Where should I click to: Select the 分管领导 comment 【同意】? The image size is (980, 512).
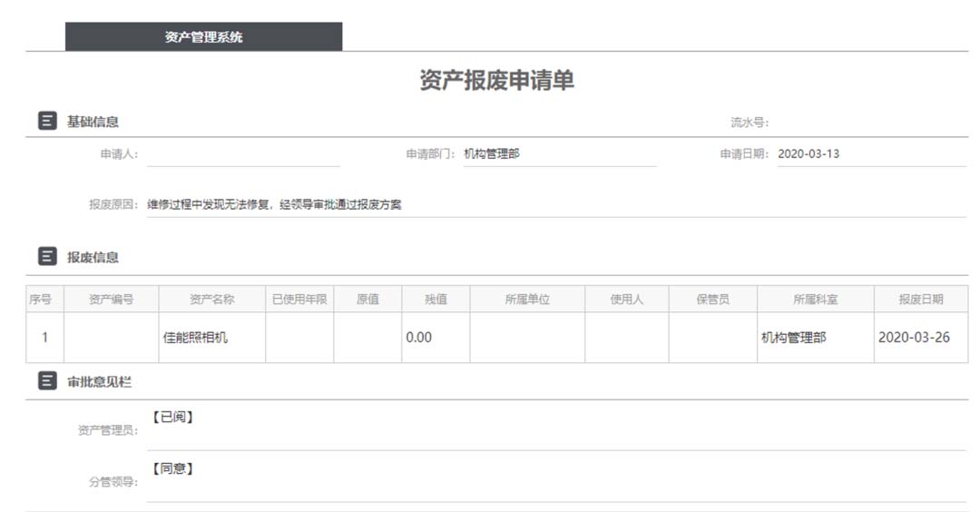(x=172, y=468)
